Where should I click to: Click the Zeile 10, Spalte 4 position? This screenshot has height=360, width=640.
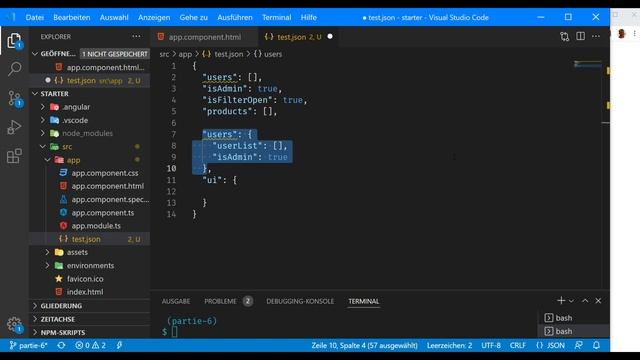point(364,345)
